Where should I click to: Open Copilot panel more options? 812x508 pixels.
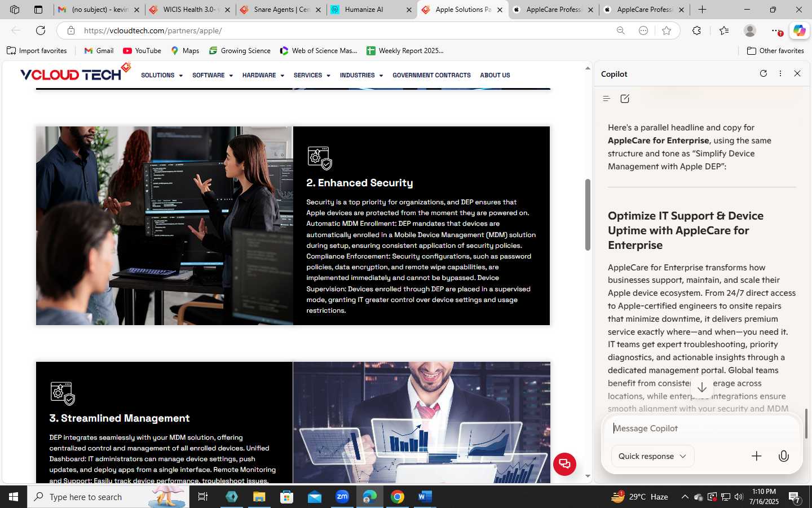coord(780,73)
